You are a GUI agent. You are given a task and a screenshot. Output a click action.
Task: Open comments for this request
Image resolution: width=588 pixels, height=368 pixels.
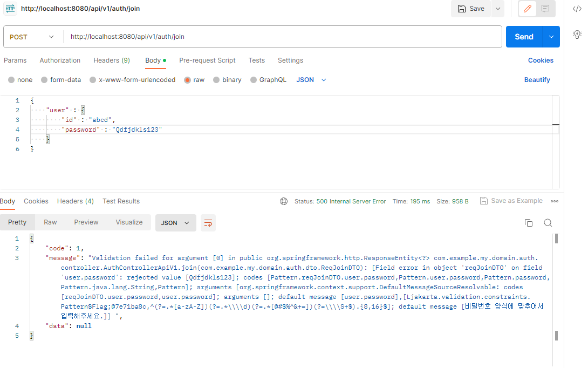(546, 9)
